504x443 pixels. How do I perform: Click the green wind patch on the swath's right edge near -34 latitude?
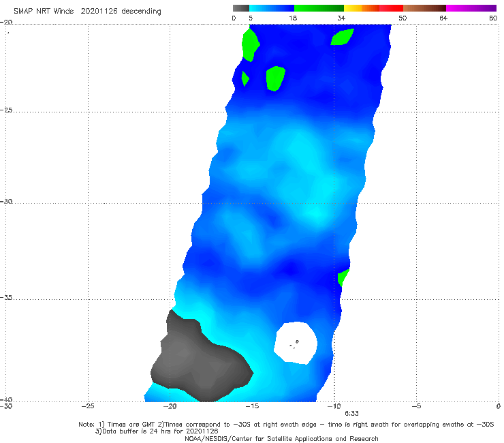click(343, 277)
